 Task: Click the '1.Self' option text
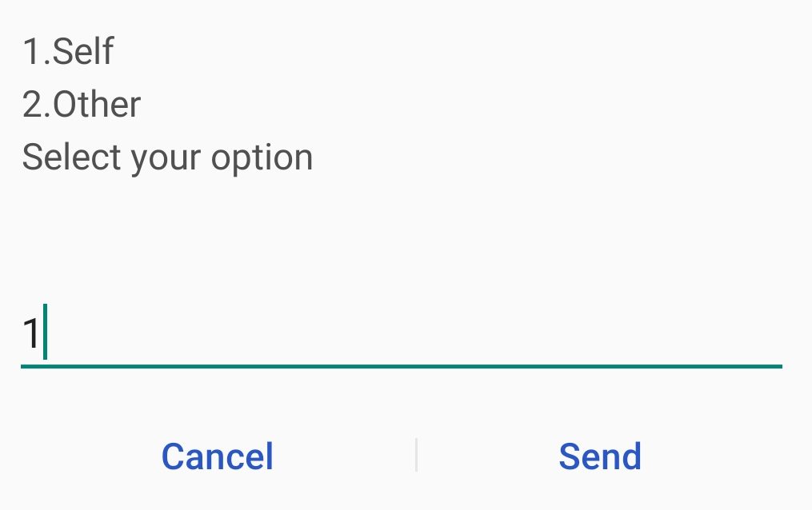[68, 51]
